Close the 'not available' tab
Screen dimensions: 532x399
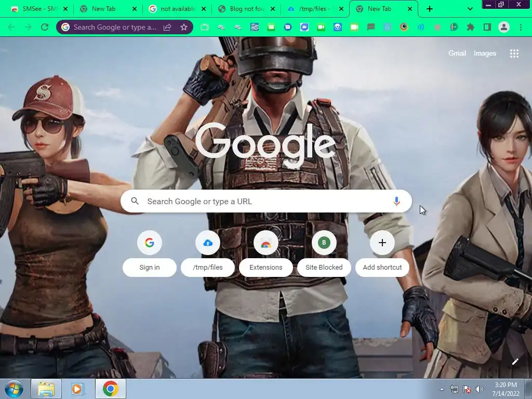point(204,9)
